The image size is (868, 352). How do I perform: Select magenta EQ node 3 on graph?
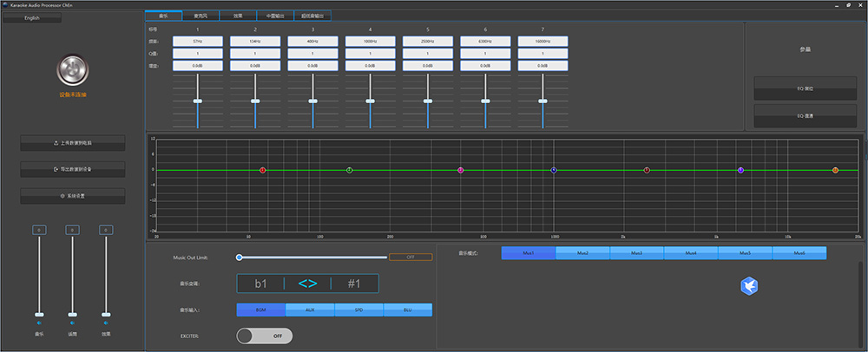click(461, 170)
